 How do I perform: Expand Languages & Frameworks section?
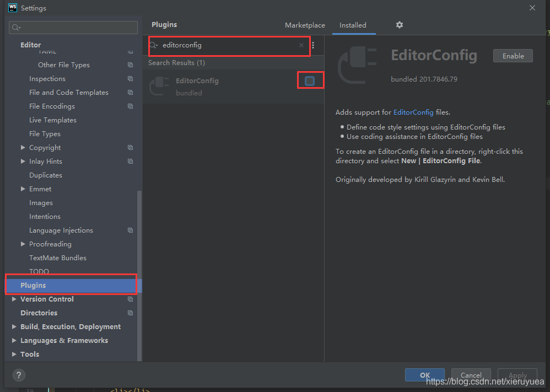[14, 340]
